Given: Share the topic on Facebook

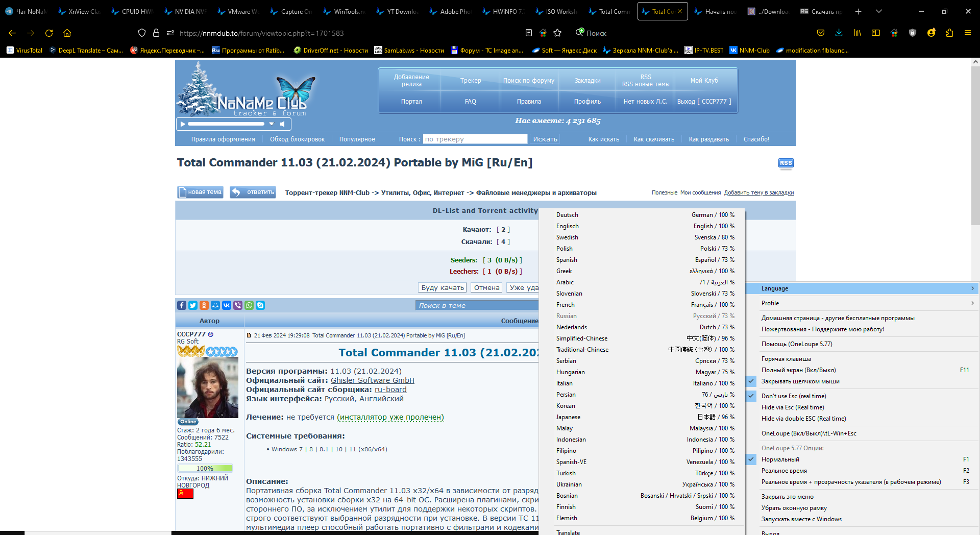Looking at the screenshot, I should point(182,305).
